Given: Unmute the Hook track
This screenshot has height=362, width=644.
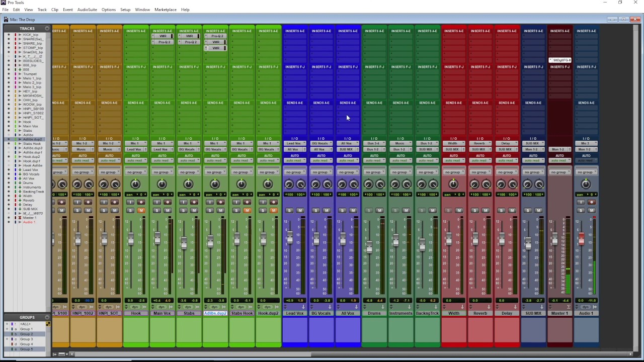Looking at the screenshot, I should pyautogui.click(x=141, y=211).
